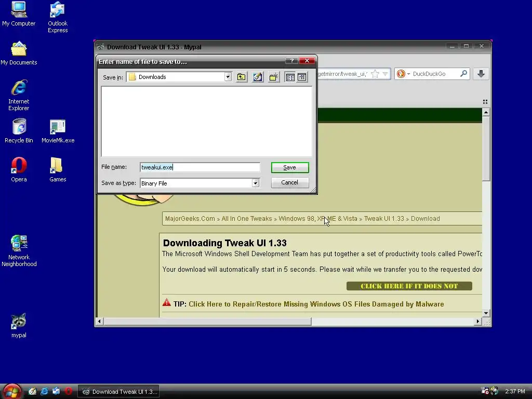Select Outlook Express desktop icon
This screenshot has width=532, height=399.
tap(58, 18)
